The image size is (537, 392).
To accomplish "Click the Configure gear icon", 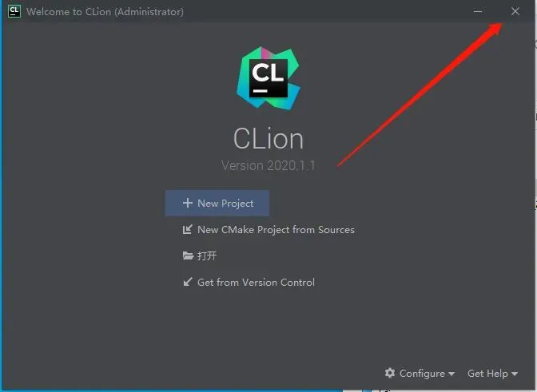I will click(x=390, y=373).
